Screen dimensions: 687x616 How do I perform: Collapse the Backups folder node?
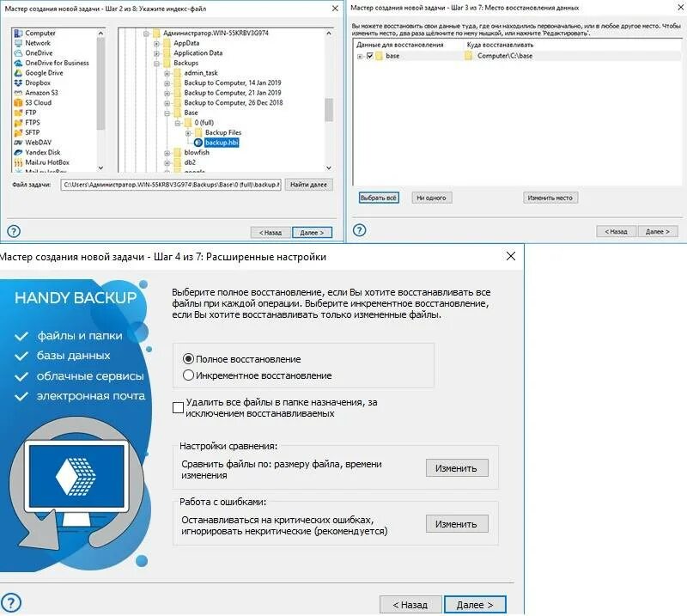tap(156, 63)
